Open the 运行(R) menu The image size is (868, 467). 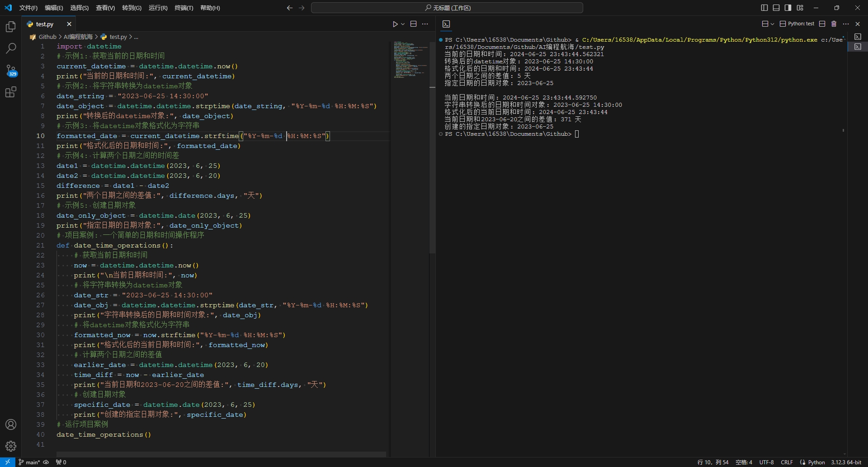[158, 8]
